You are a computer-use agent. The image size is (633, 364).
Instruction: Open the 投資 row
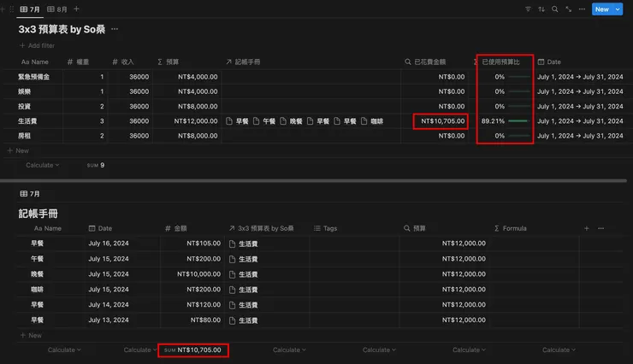(24, 107)
